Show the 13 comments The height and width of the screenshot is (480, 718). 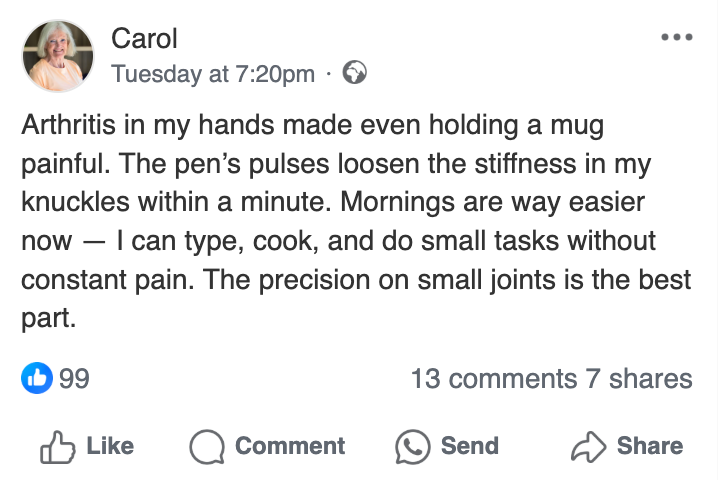click(x=494, y=379)
